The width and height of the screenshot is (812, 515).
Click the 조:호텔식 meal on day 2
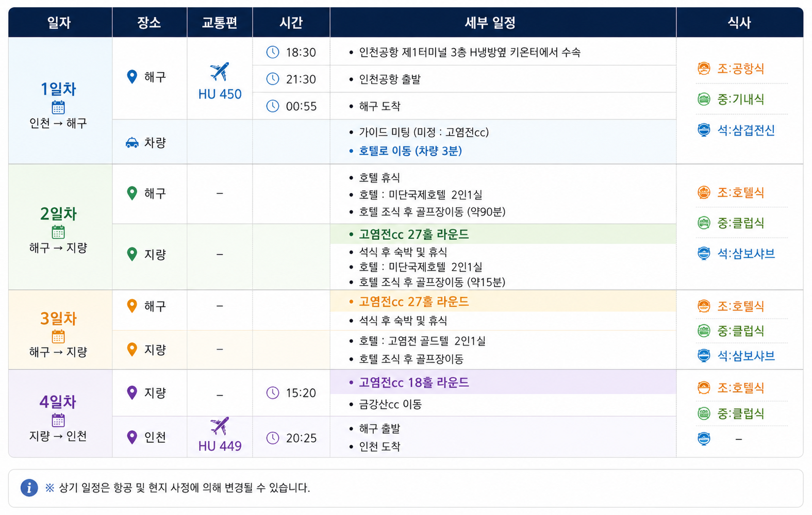pos(741,192)
